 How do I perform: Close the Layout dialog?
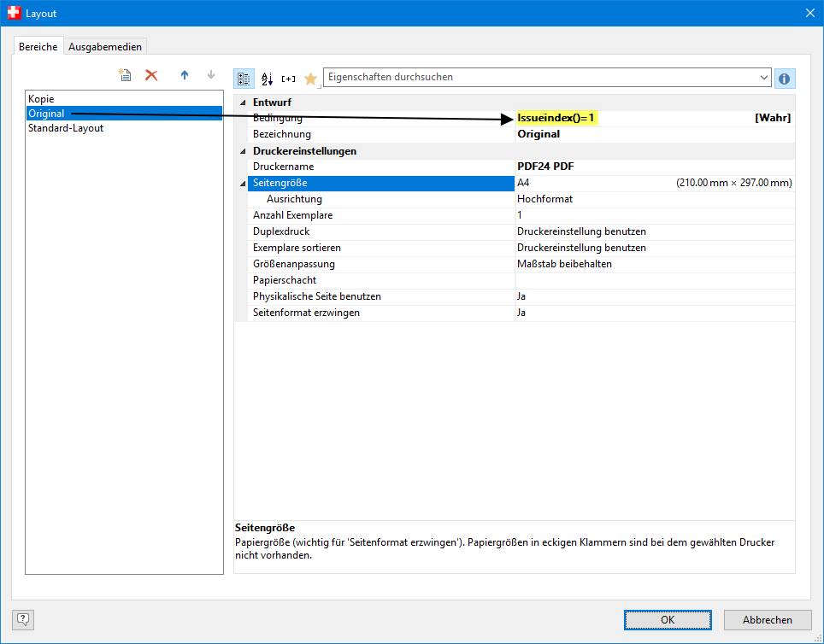click(809, 13)
